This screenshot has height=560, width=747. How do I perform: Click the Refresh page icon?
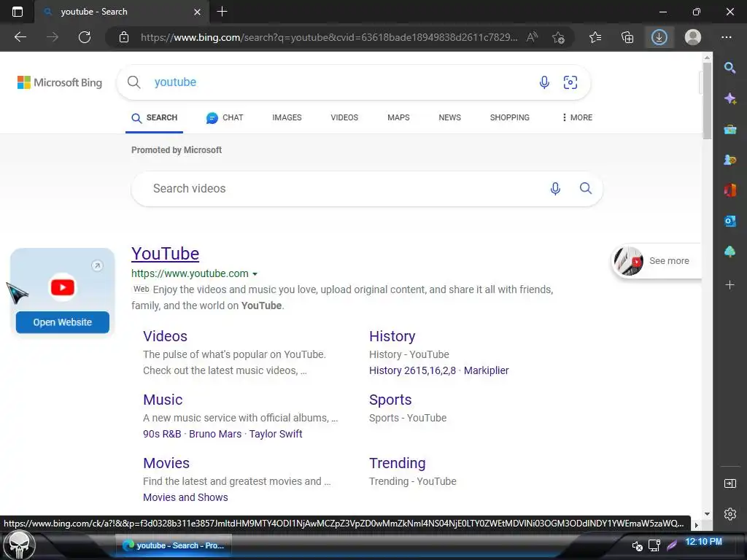tap(85, 37)
